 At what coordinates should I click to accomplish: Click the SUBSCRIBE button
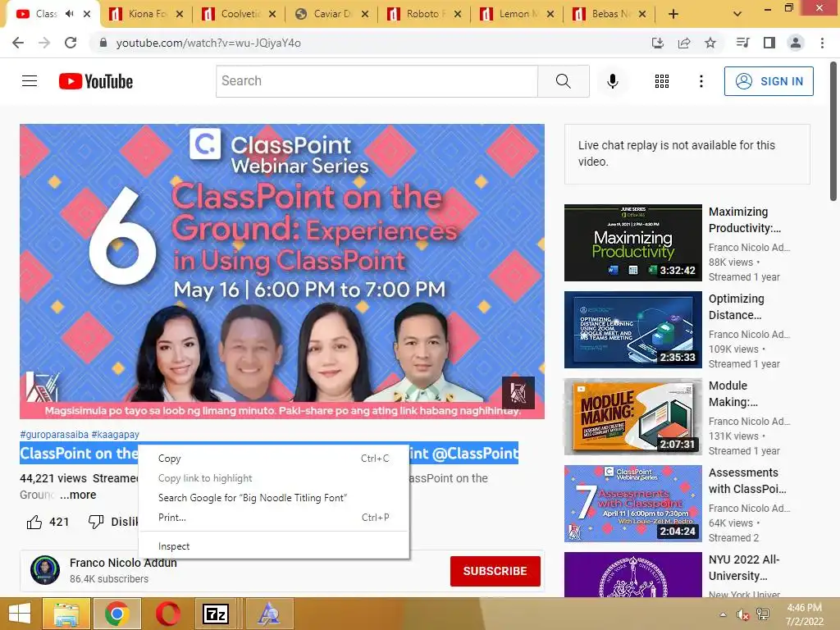(495, 571)
